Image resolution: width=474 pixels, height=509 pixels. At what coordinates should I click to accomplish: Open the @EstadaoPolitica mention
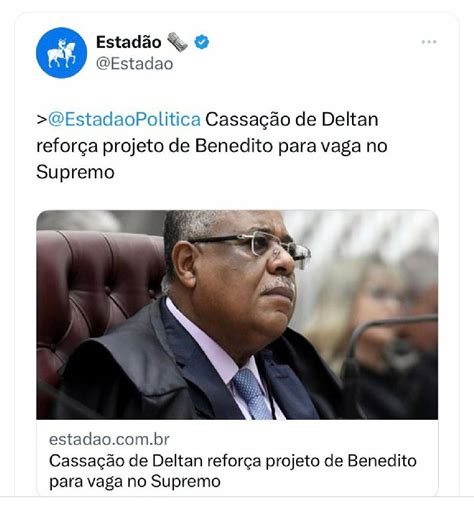pyautogui.click(x=124, y=119)
